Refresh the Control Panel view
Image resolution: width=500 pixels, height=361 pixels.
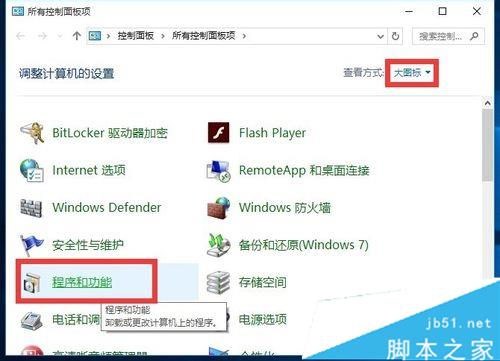(x=395, y=36)
